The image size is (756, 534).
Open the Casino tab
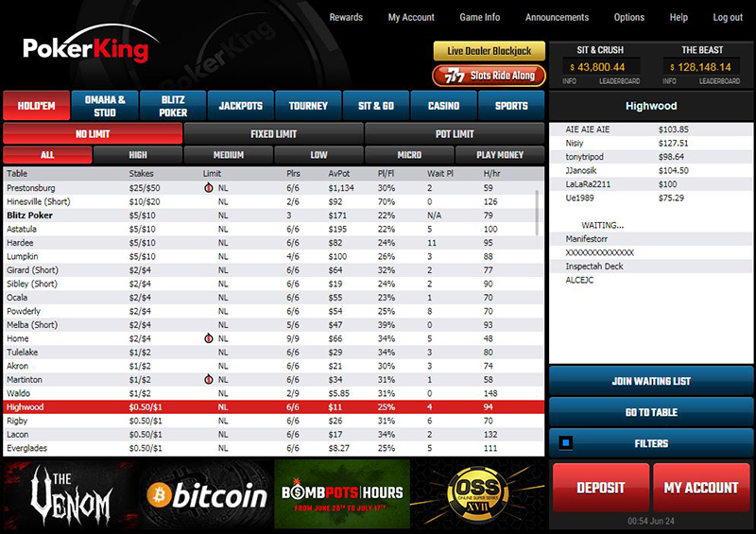(x=443, y=106)
